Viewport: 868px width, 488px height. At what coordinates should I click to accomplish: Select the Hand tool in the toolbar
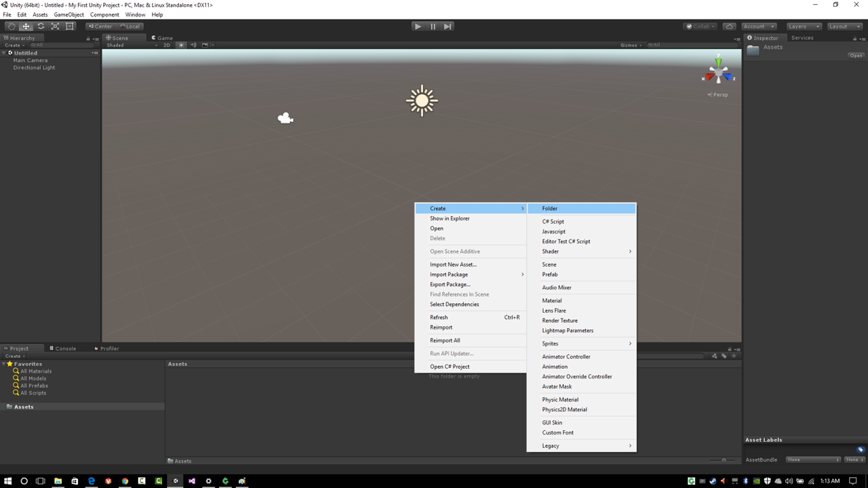11,26
